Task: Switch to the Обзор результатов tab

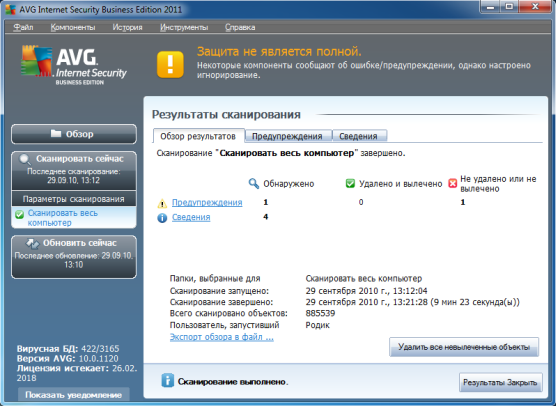Action: point(198,136)
